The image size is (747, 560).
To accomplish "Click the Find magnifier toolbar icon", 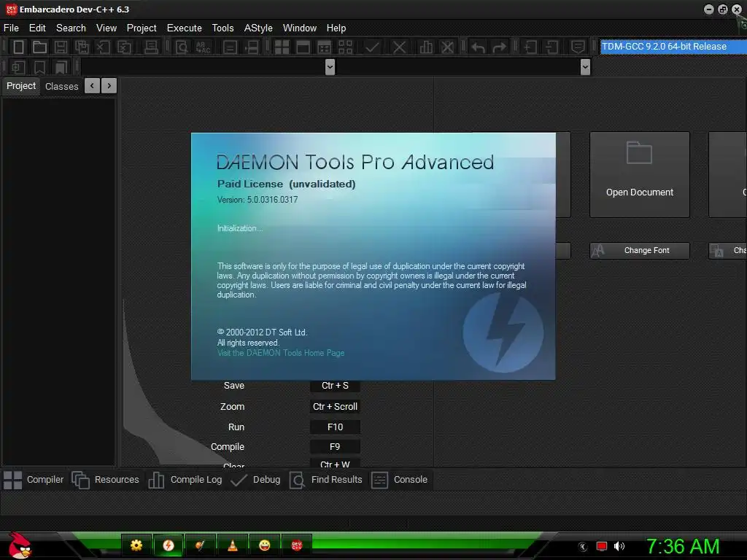I will click(x=182, y=47).
